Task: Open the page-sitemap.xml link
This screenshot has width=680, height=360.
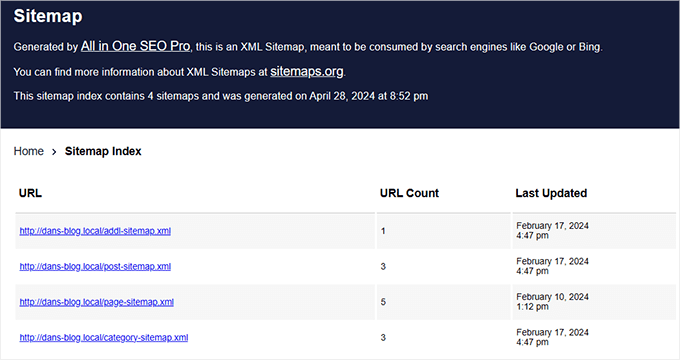Action: (97, 302)
